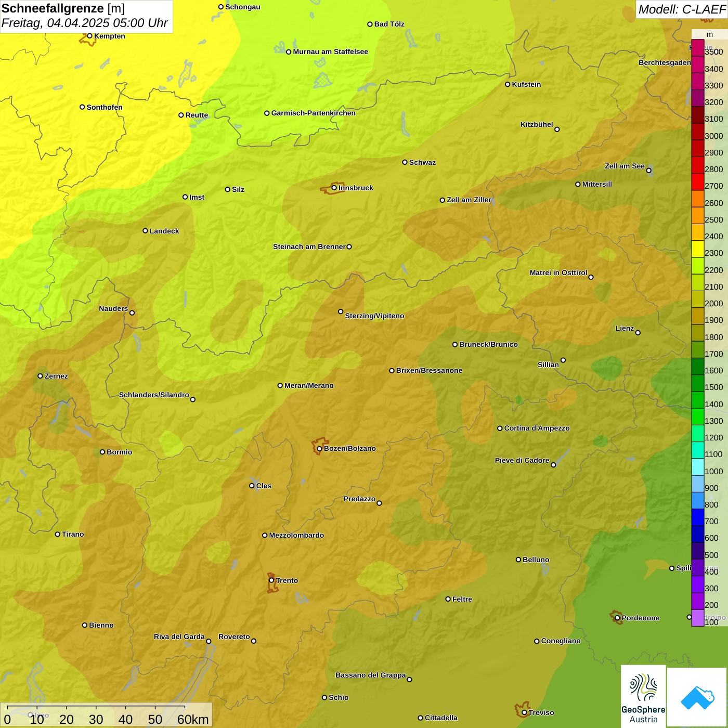Pick the Lienz location marker
This screenshot has width=728, height=728.
(638, 333)
